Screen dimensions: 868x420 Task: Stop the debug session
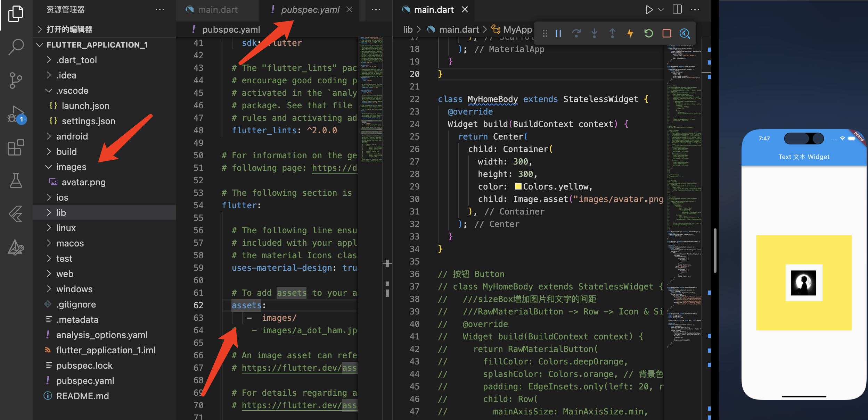point(666,33)
